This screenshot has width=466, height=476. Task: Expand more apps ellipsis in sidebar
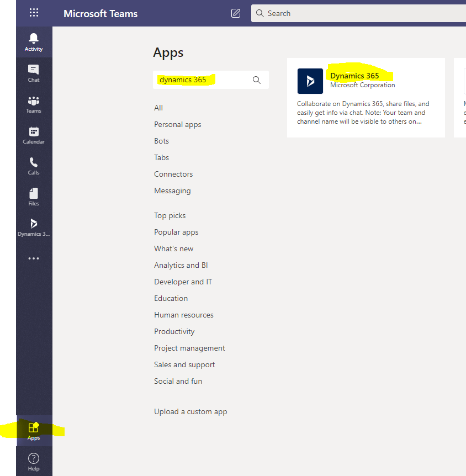34,258
